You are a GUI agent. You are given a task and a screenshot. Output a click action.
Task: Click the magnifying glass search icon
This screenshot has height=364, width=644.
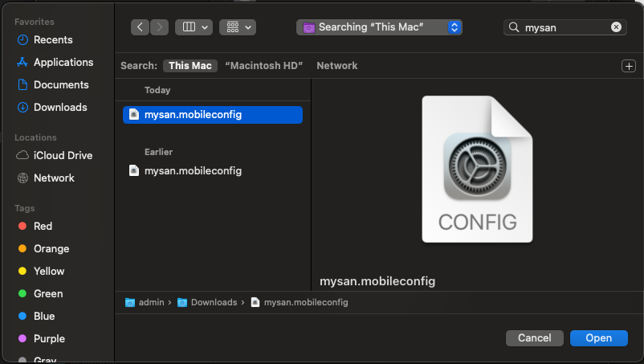coord(514,27)
